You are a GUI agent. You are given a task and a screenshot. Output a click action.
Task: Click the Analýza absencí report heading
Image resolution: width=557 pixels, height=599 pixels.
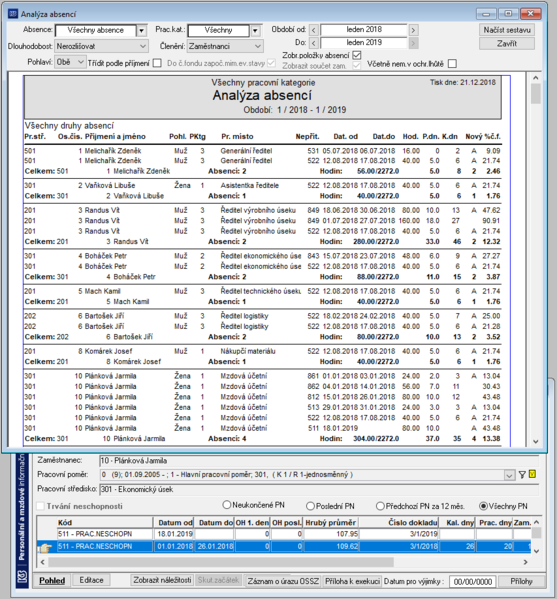262,95
